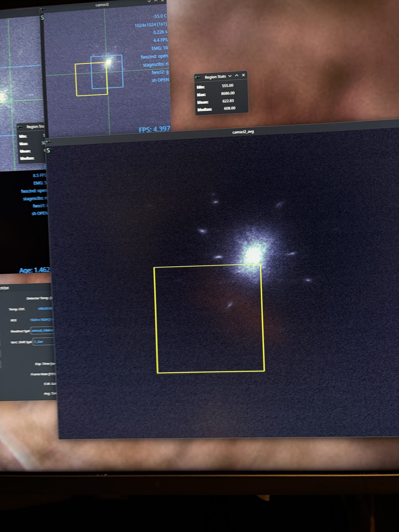The image size is (399, 532).
Task: Click the green S indicator in camsci2
Action: pos(42,17)
